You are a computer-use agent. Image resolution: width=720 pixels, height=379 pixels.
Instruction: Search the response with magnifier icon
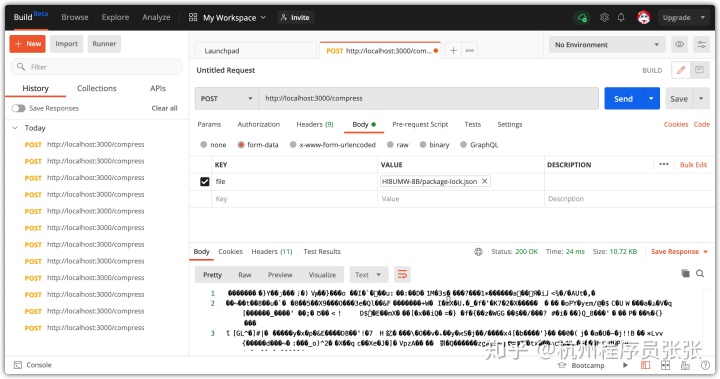click(700, 273)
